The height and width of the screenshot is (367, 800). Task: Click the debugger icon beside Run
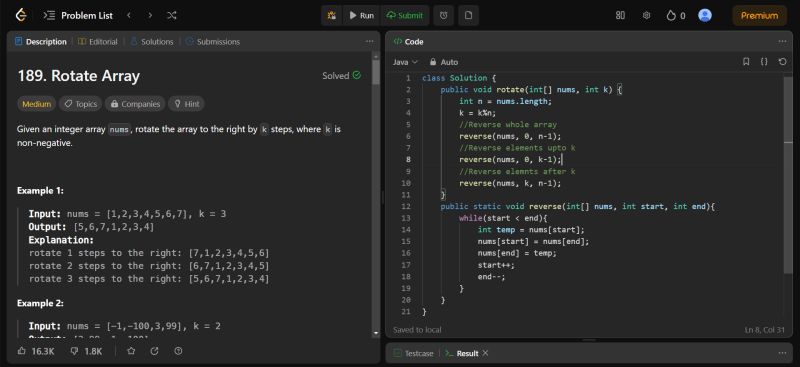point(332,15)
